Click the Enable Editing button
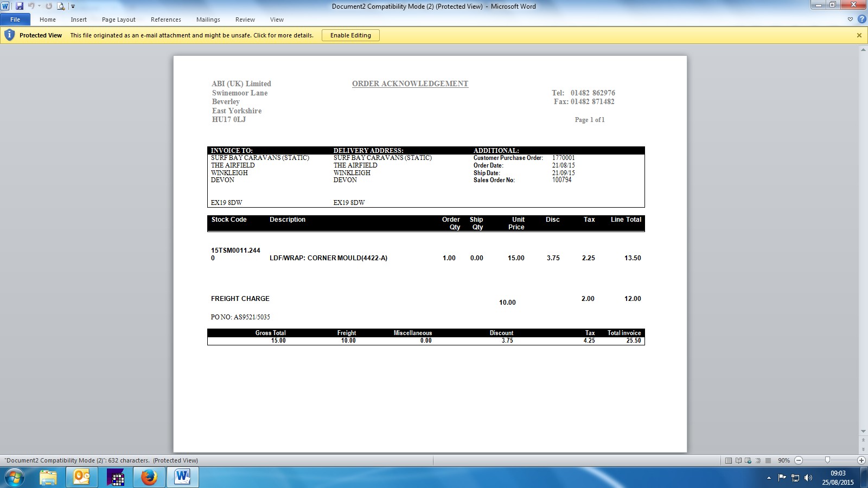 [x=350, y=35]
